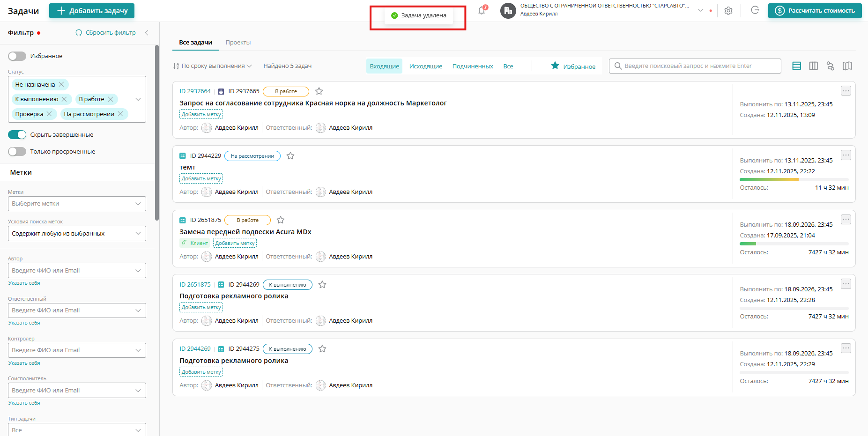Open the notifications bell
Image resolution: width=868 pixels, height=436 pixels.
point(482,10)
